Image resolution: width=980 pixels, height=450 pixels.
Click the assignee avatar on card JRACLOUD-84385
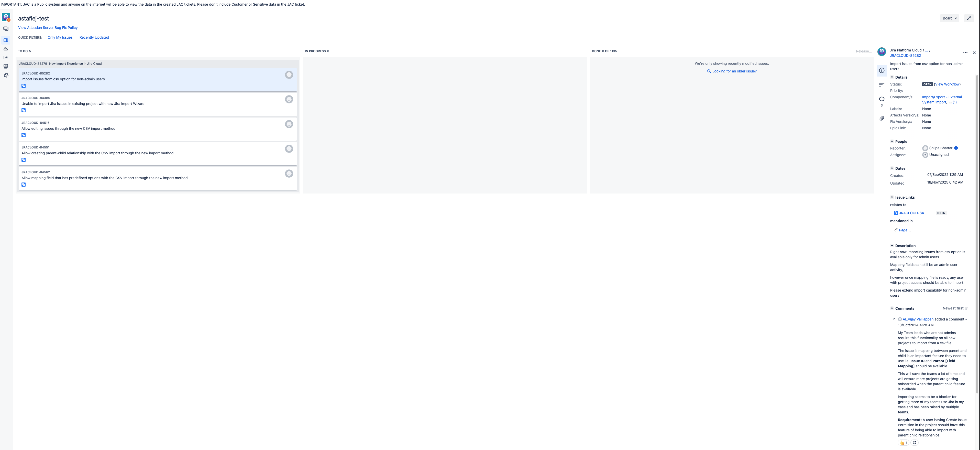pyautogui.click(x=289, y=99)
